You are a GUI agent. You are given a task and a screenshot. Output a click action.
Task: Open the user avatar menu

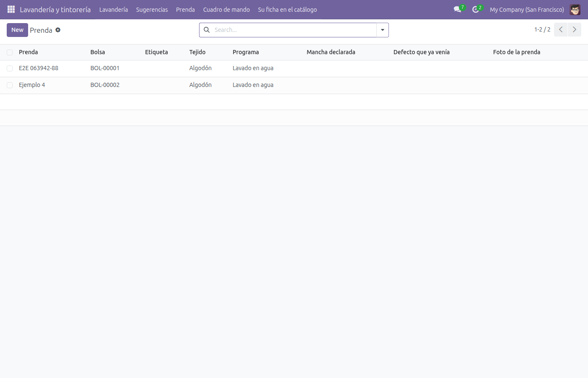[575, 9]
